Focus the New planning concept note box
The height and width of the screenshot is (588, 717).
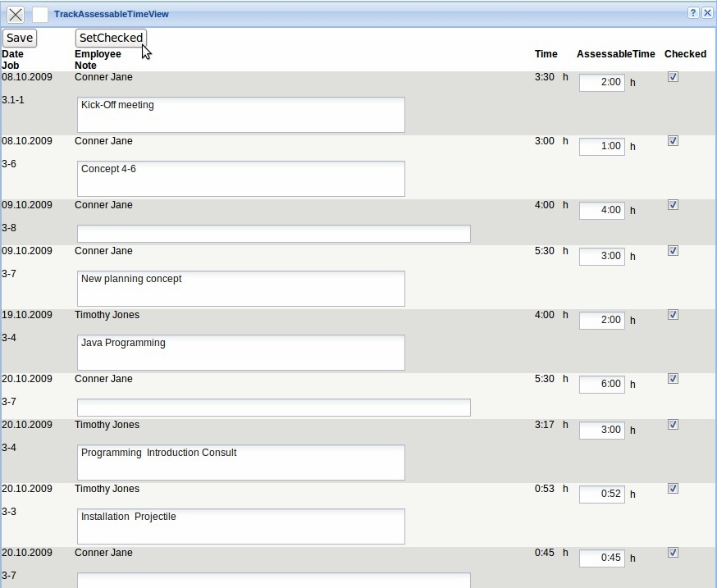click(x=240, y=289)
